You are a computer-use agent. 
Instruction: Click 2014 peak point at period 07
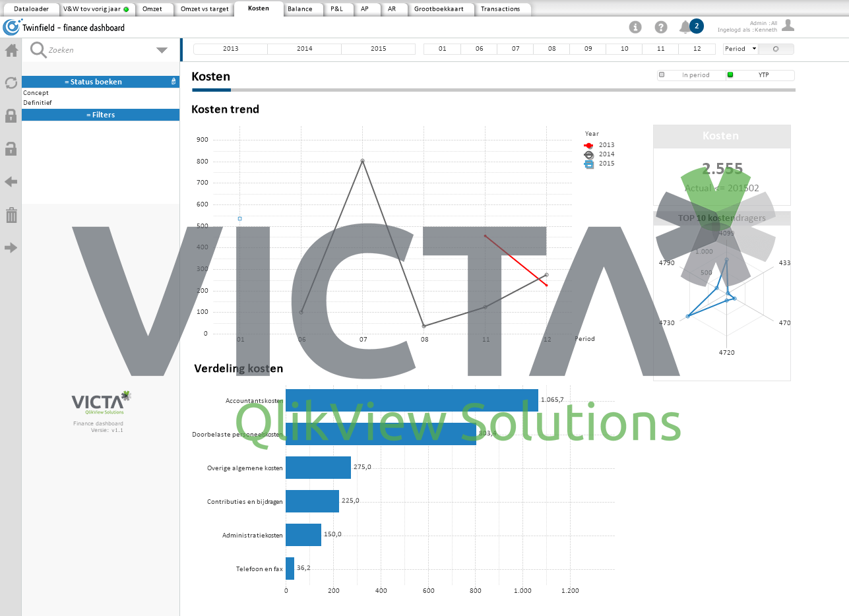point(362,161)
